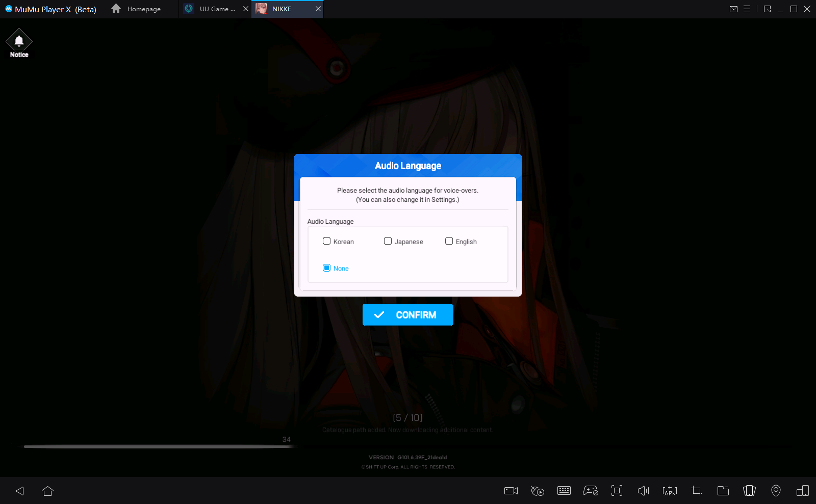Open the hamburger menu
816x504 pixels.
click(x=748, y=9)
